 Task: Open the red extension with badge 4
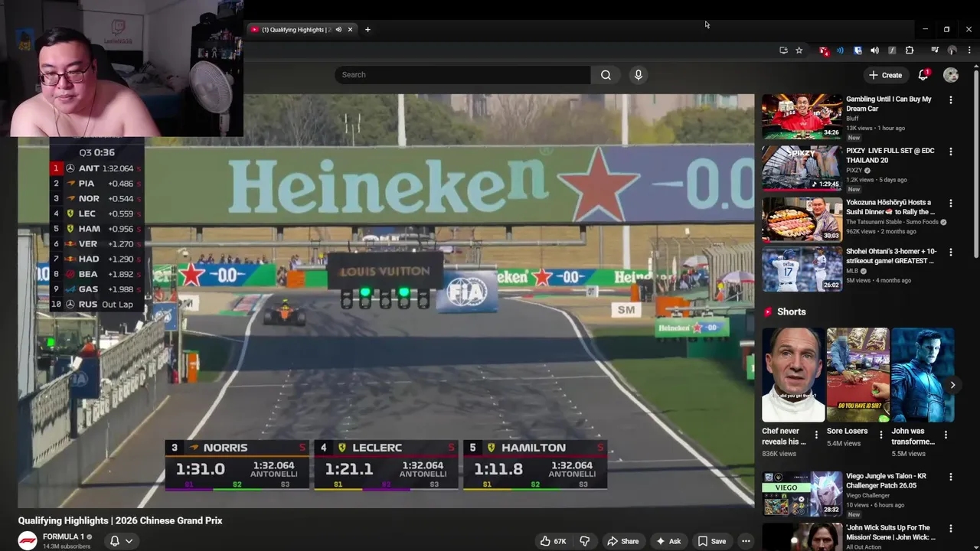(823, 51)
